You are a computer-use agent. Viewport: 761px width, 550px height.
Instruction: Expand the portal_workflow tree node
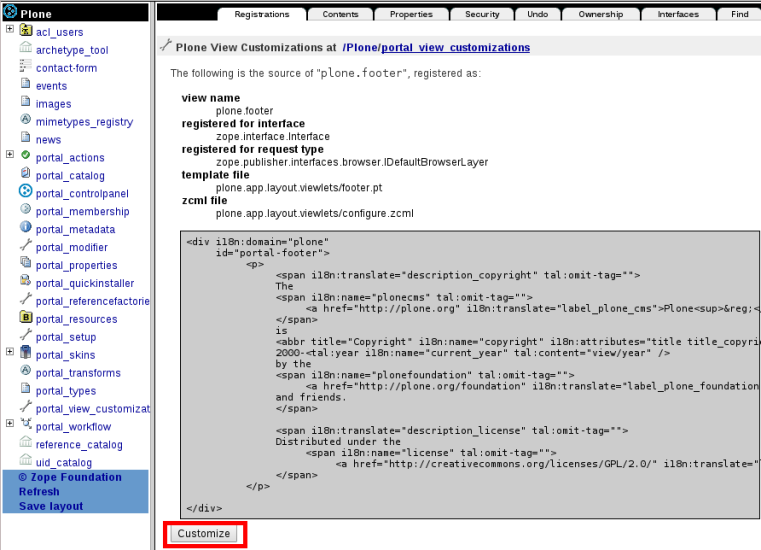pyautogui.click(x=9, y=425)
